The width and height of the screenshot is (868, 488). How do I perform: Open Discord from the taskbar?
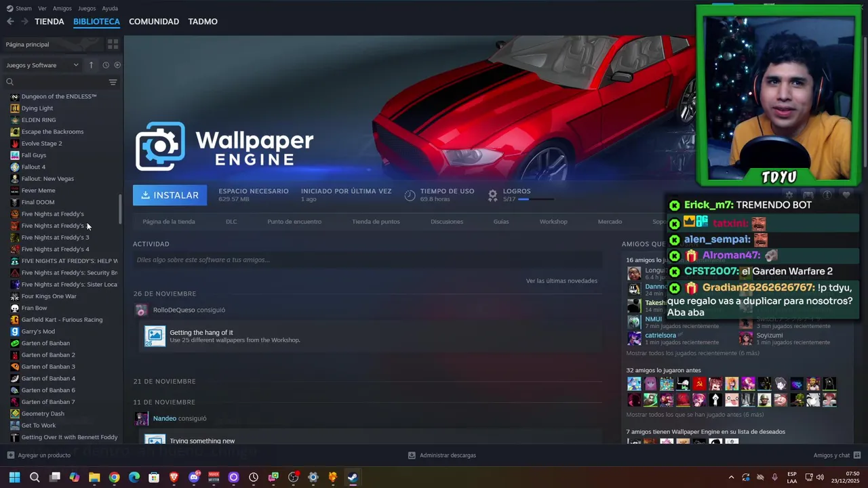click(194, 477)
